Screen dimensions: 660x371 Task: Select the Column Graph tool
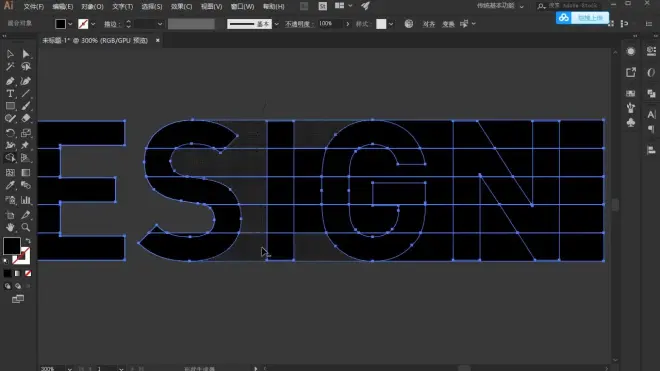pos(26,200)
